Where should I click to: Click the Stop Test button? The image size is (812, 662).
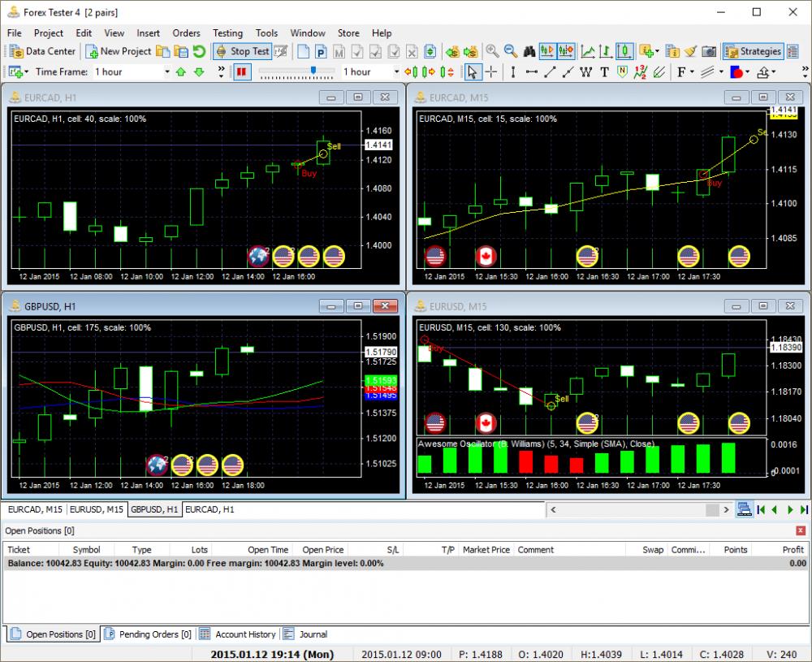pos(241,50)
